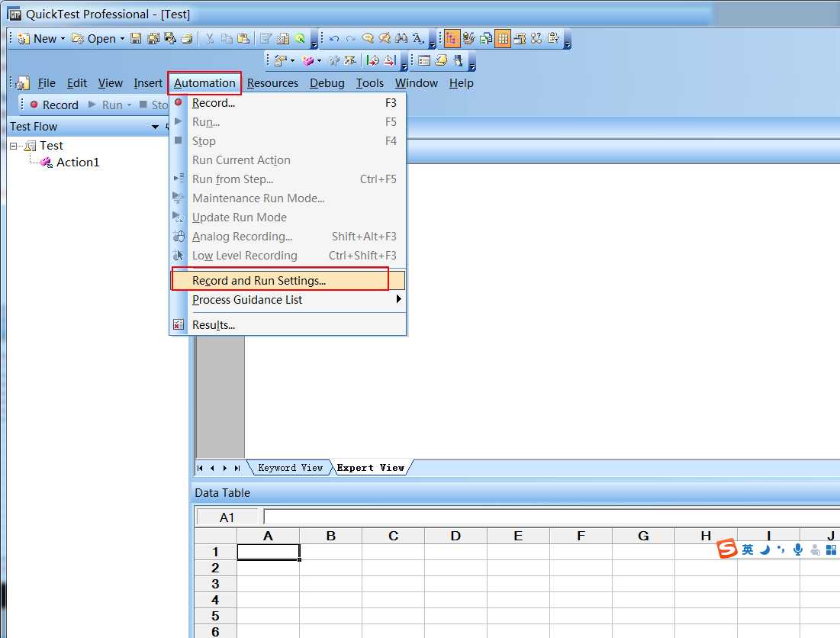Screen dimensions: 840x638
Task: Switch to Keyword View tab
Action: coord(291,468)
